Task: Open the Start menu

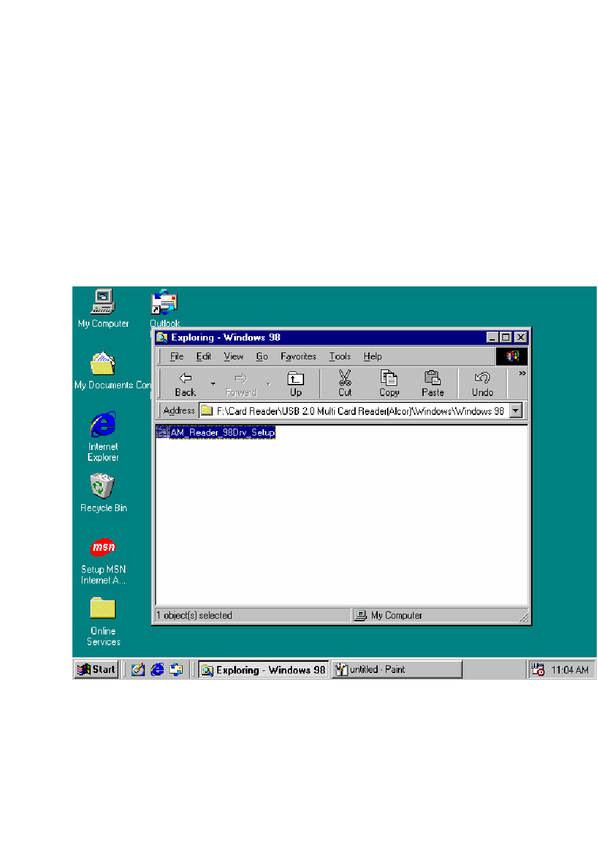Action: (96, 670)
